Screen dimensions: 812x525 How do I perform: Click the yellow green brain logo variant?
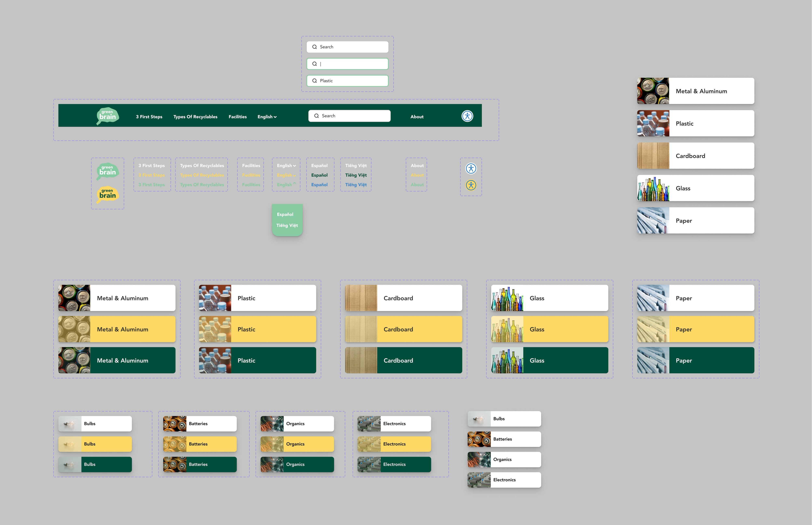pos(108,195)
